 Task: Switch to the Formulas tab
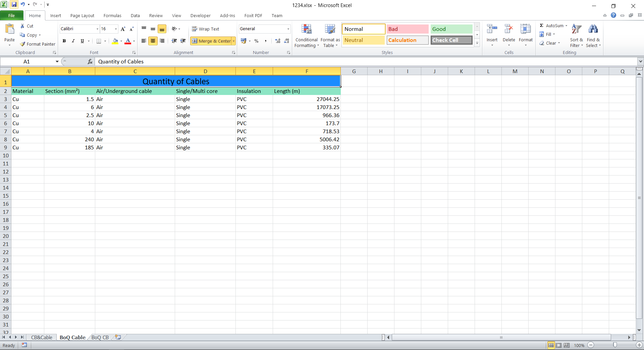[112, 15]
